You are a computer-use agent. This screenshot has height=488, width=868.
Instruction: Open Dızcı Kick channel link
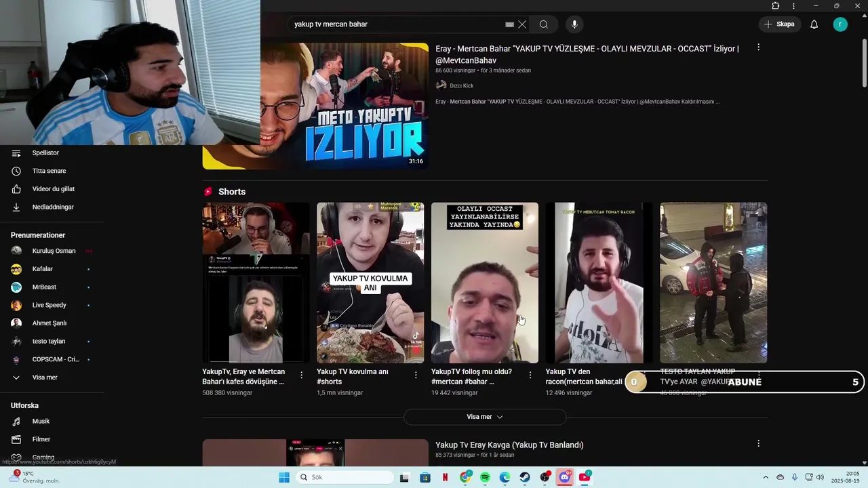click(x=461, y=85)
